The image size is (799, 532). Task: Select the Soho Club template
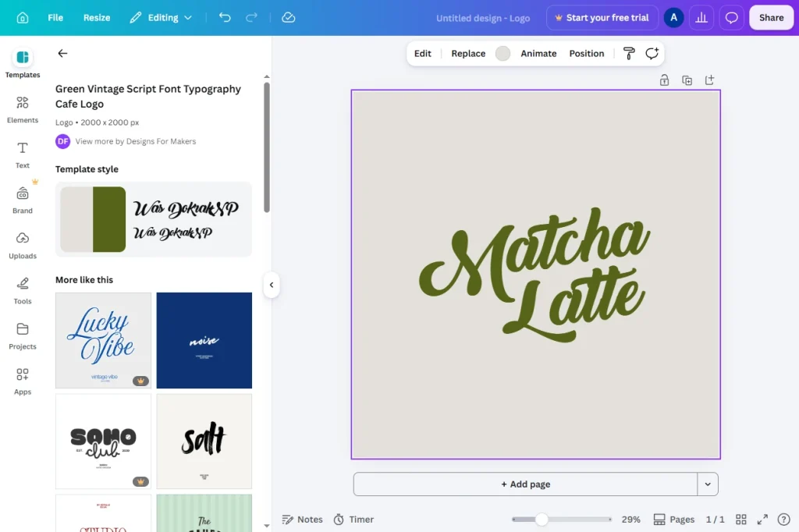tap(104, 442)
